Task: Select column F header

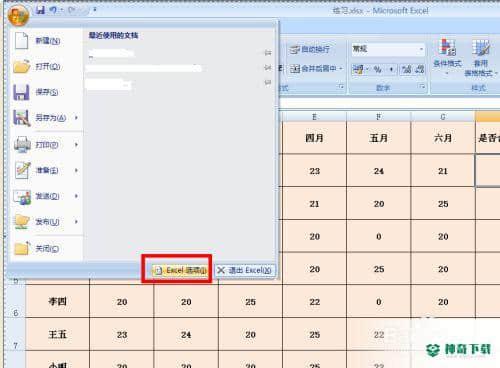Action: tap(378, 117)
